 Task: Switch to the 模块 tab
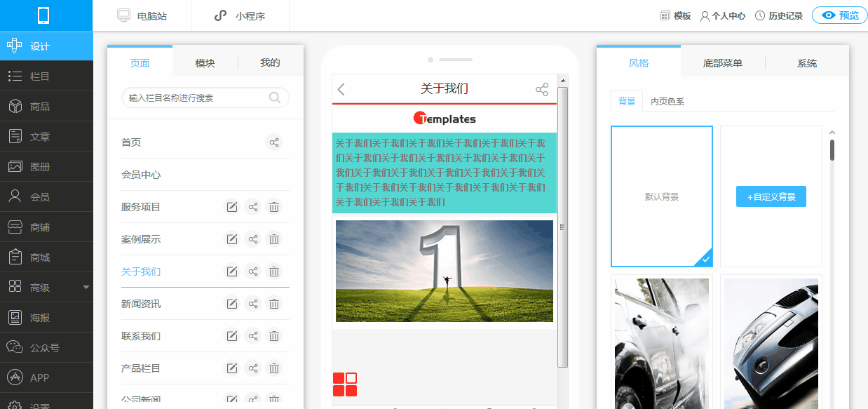(205, 62)
